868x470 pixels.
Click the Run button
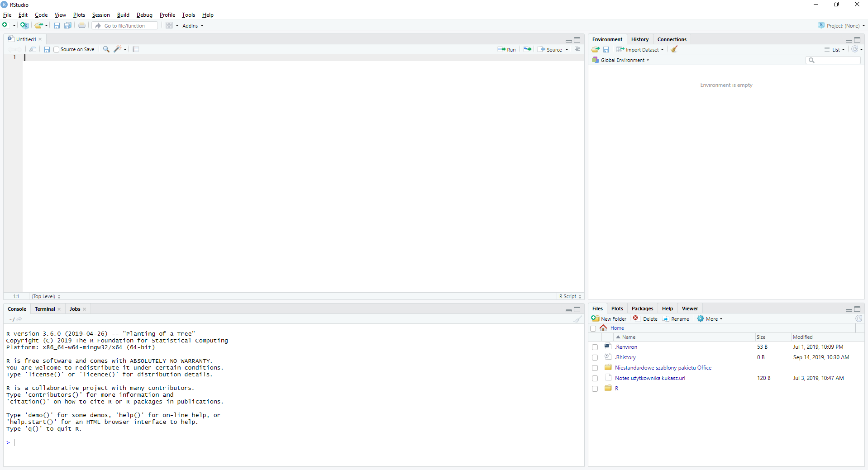pyautogui.click(x=507, y=50)
